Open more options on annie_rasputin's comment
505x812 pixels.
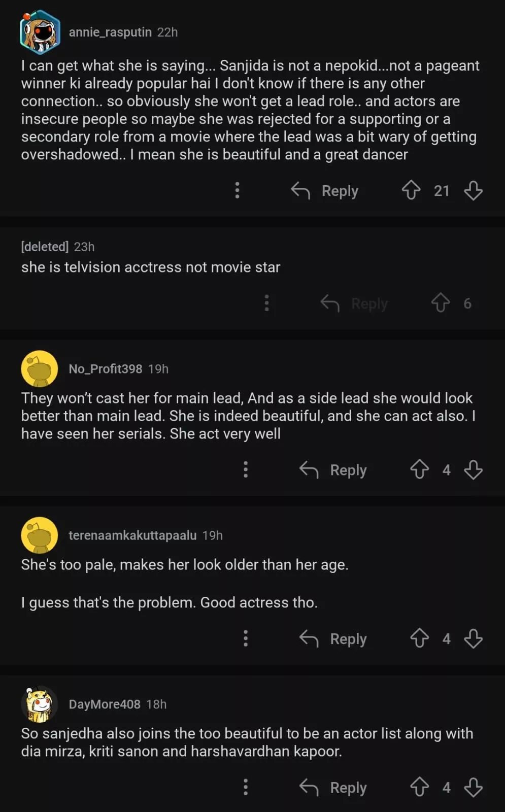(237, 191)
